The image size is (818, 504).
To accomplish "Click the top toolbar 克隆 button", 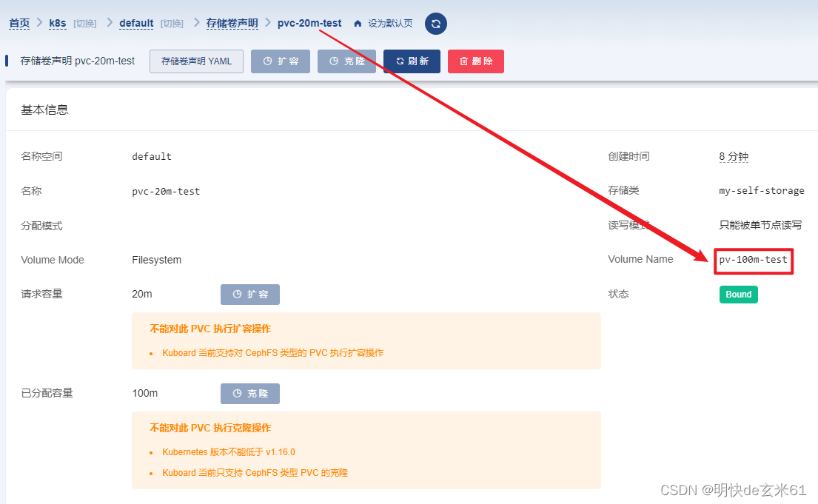I will click(347, 61).
